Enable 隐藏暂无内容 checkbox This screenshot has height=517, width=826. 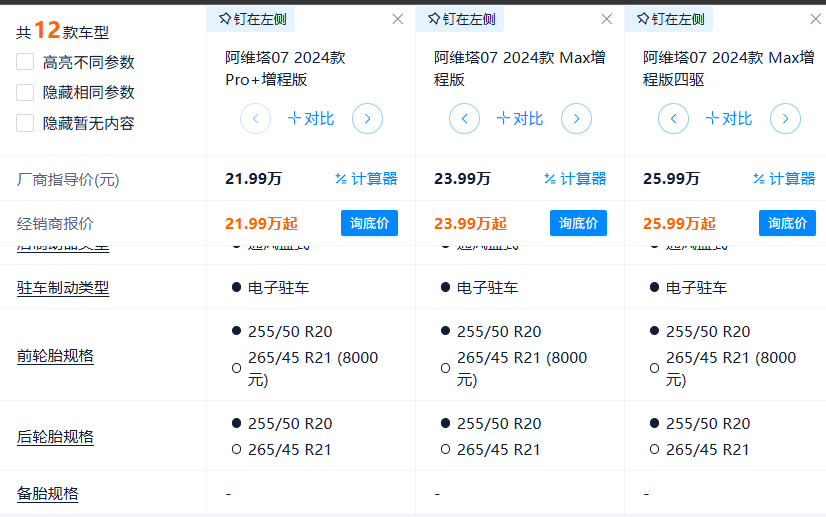[25, 123]
